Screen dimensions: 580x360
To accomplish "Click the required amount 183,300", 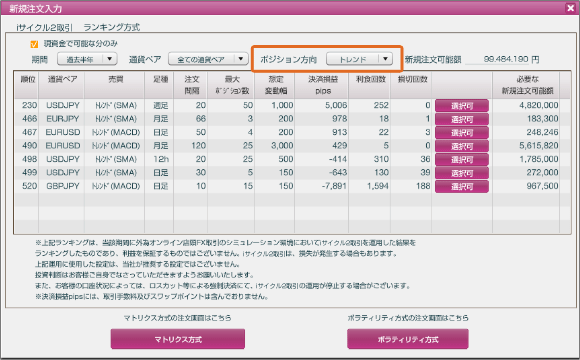I will (543, 119).
